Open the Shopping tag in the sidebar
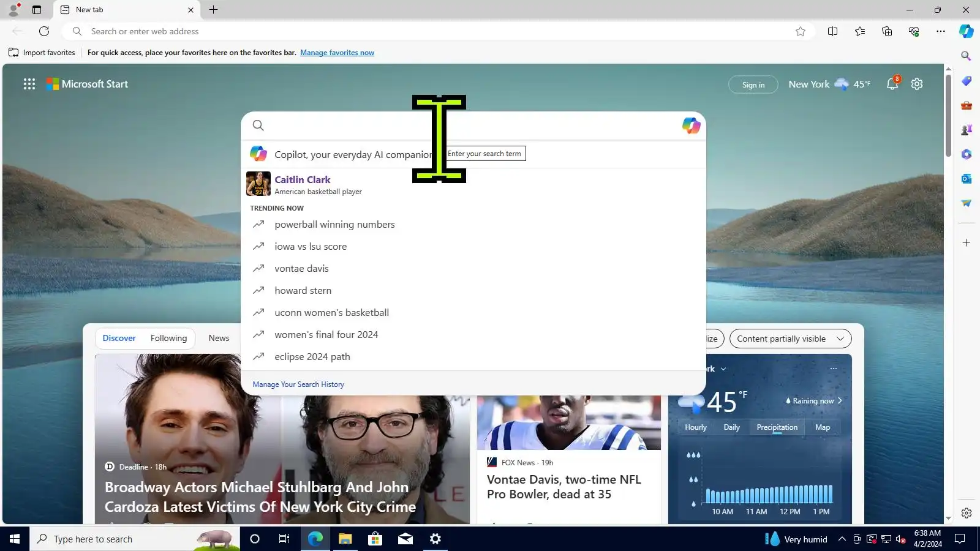 (x=967, y=81)
